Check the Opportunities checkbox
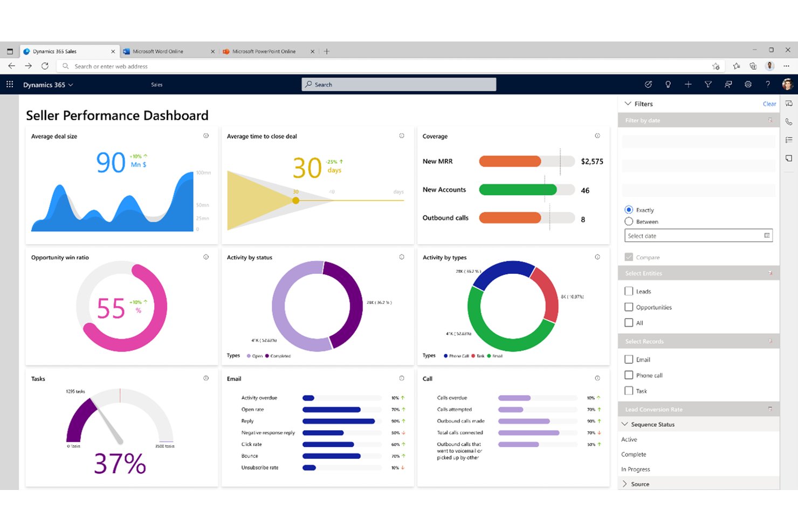Screen dimensions: 798x532 point(629,307)
